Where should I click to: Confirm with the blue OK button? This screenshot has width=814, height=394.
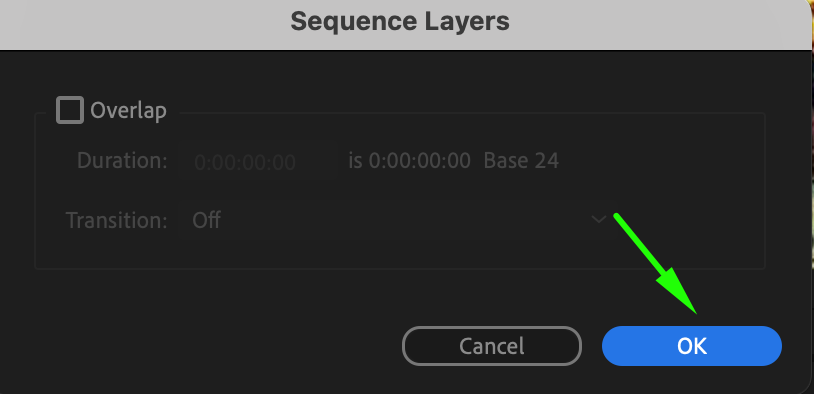pos(691,346)
